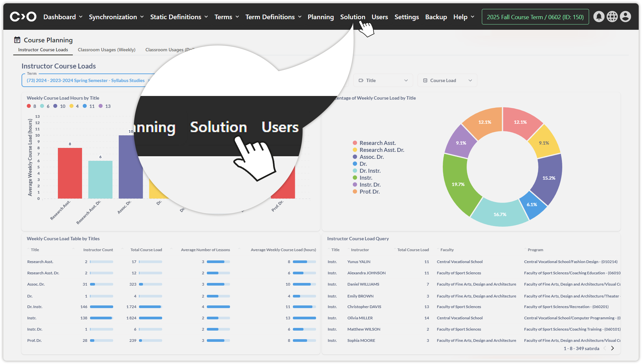Click the application logo in header
This screenshot has height=364, width=642.
23,17
